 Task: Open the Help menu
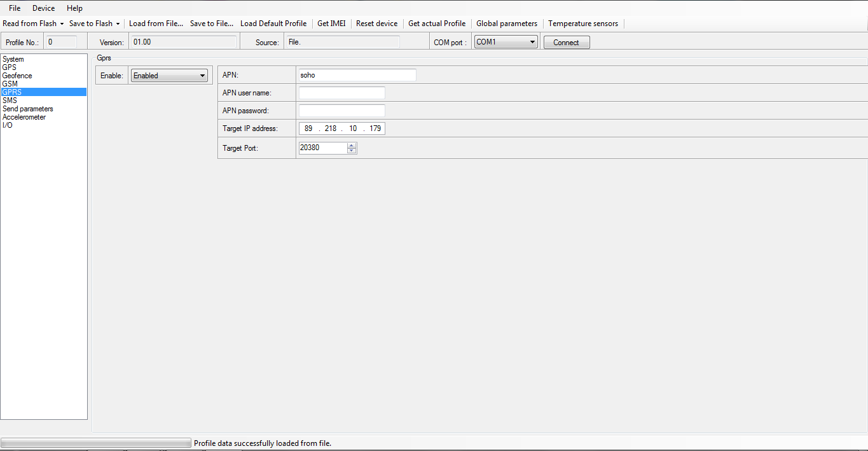(x=74, y=8)
